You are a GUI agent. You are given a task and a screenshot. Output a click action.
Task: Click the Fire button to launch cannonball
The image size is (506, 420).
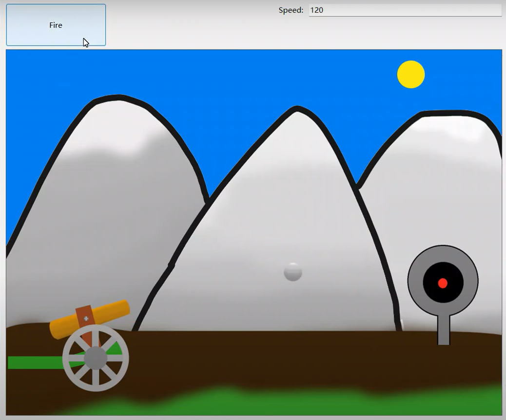click(55, 24)
